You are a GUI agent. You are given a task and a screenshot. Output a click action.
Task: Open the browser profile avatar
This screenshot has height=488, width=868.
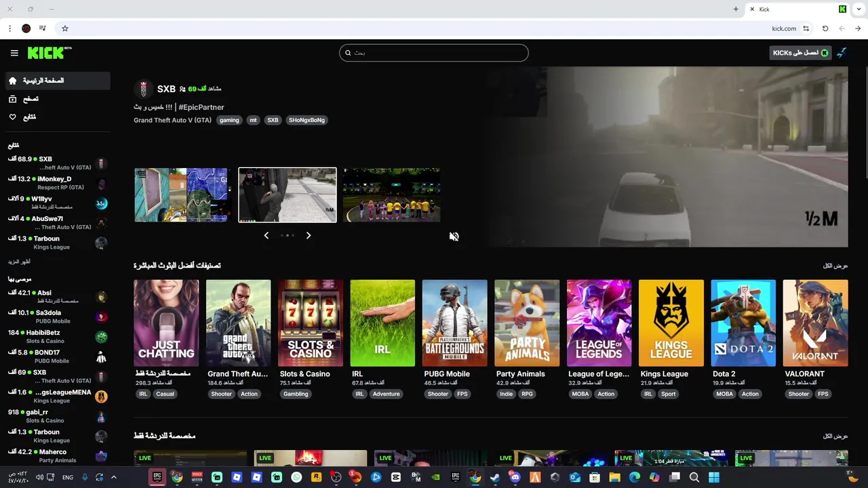click(26, 28)
